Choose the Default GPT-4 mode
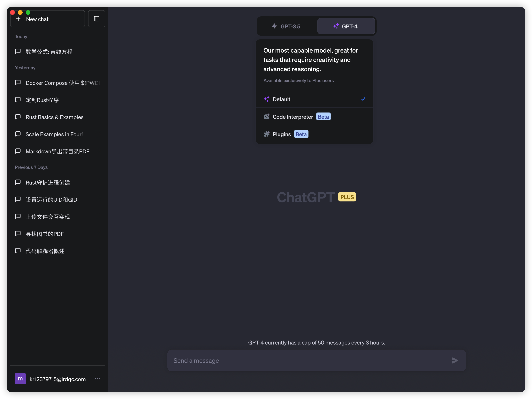The height and width of the screenshot is (399, 532). [314, 99]
